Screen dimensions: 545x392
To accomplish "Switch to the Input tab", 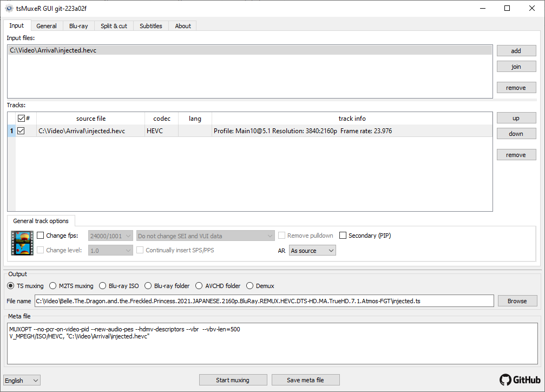I will coord(16,25).
